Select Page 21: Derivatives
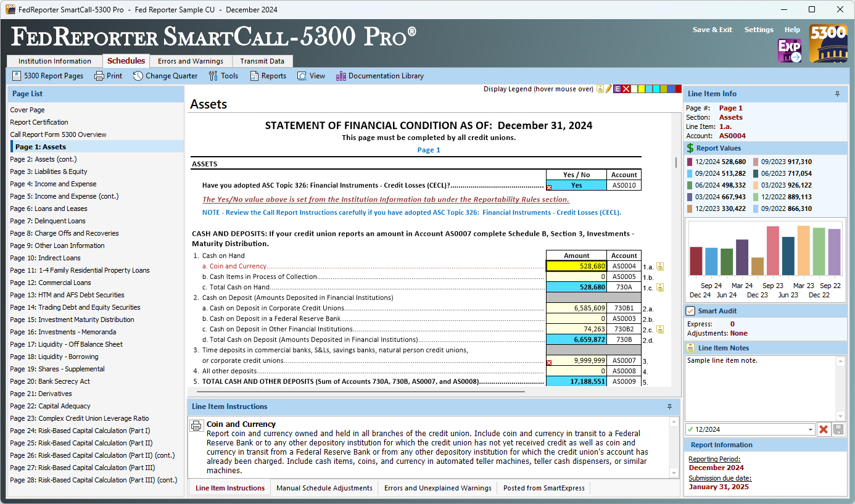The width and height of the screenshot is (855, 504). (x=41, y=394)
